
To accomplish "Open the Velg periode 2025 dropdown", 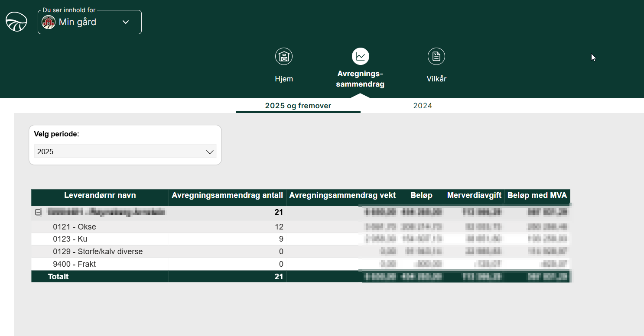I will pyautogui.click(x=125, y=152).
